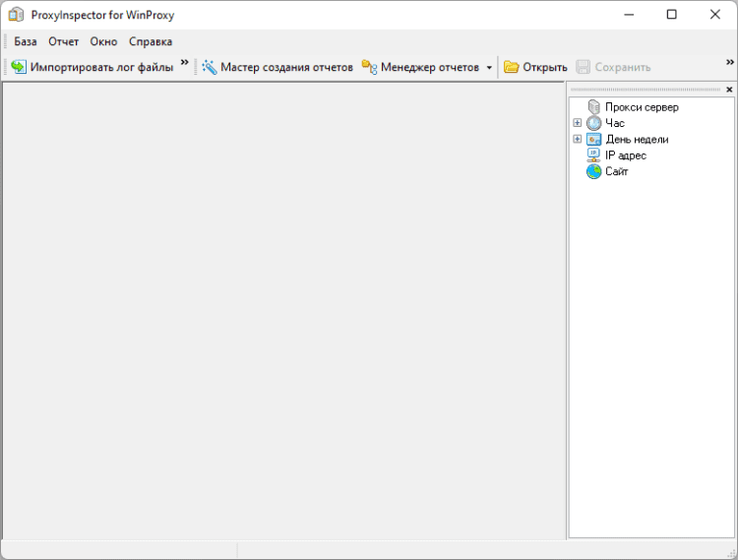Click the open folder icon
The width and height of the screenshot is (738, 560).
511,67
